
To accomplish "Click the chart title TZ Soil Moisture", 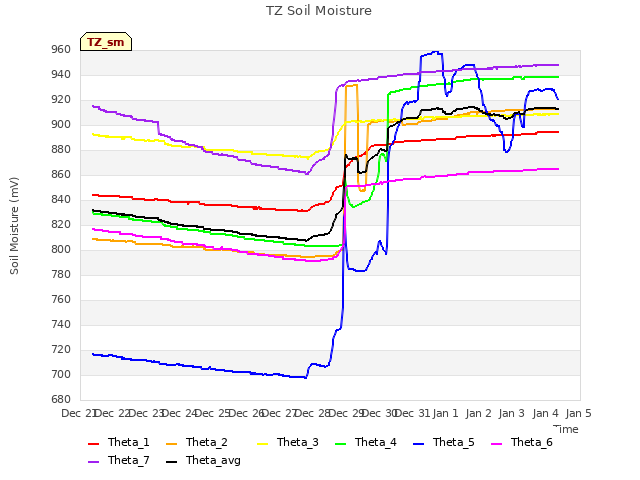I will point(319,11).
